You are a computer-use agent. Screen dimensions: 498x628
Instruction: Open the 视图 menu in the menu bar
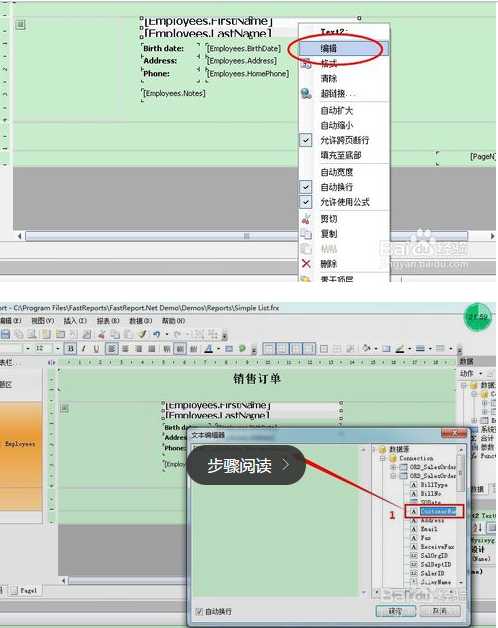coord(42,321)
